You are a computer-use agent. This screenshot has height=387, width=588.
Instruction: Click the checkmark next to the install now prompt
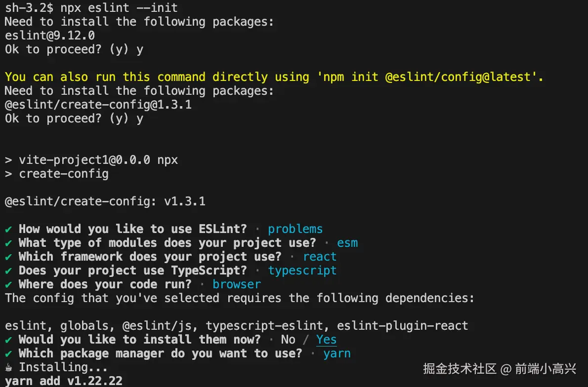pyautogui.click(x=8, y=340)
